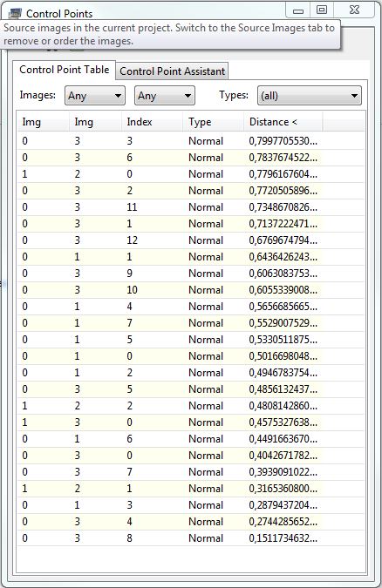Open the second Images dropdown set to Any
Viewport: 382px width, 588px height.
coord(165,96)
